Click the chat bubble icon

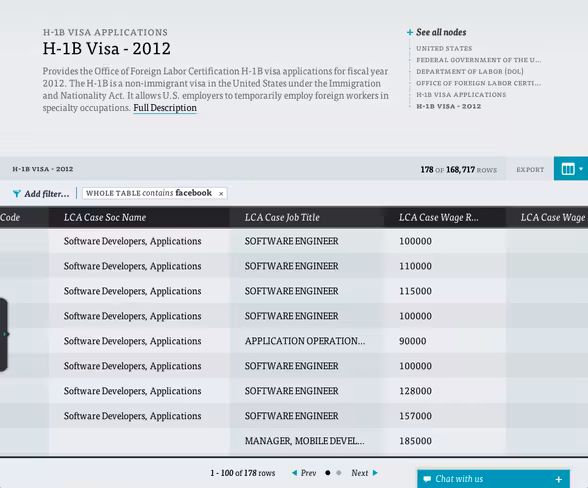tap(427, 479)
